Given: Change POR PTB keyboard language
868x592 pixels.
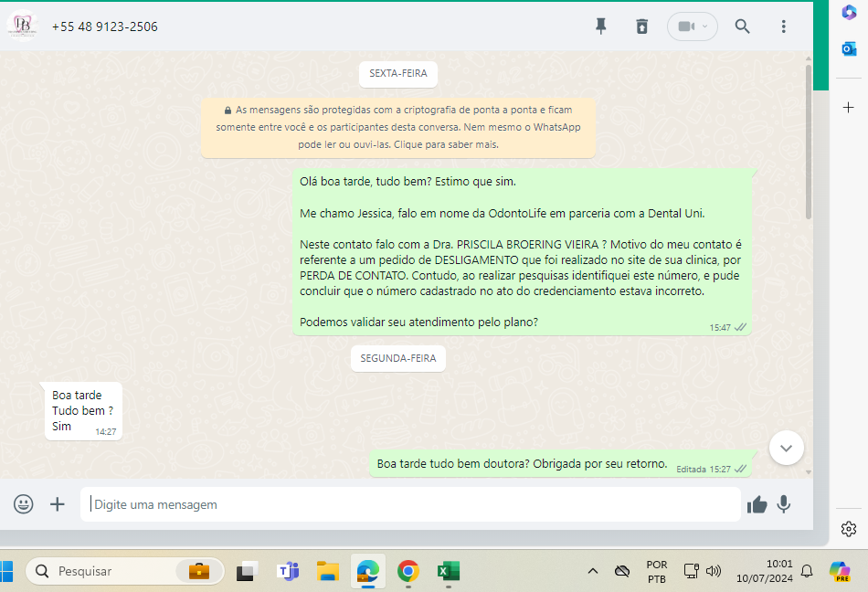Looking at the screenshot, I should [x=657, y=572].
